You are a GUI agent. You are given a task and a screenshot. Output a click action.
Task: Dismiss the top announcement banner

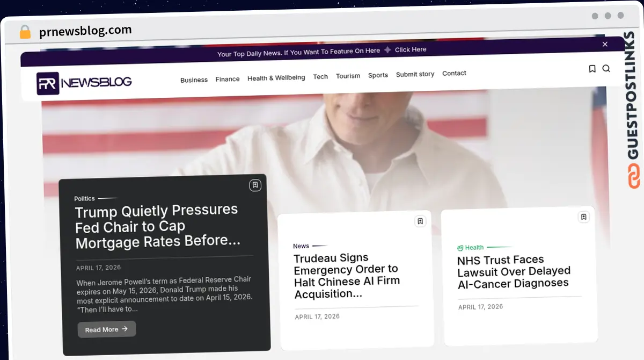[605, 44]
